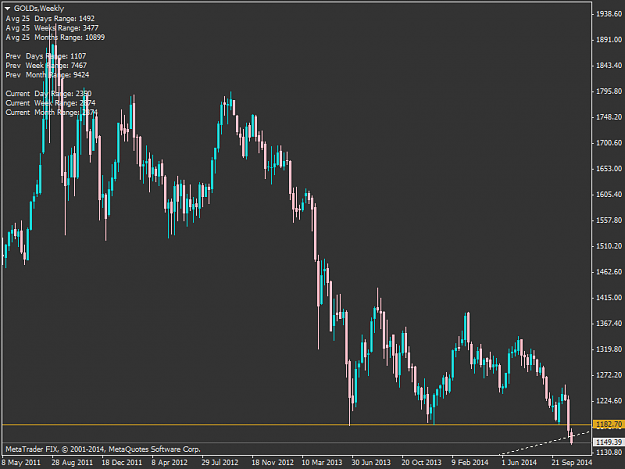Click the 1224.60 price scale value

609,401
